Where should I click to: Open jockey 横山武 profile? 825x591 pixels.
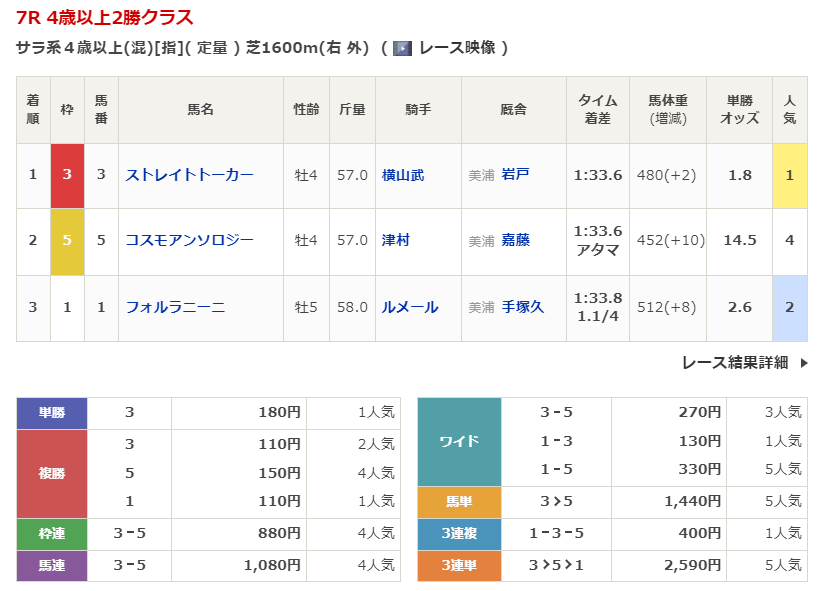(x=403, y=175)
